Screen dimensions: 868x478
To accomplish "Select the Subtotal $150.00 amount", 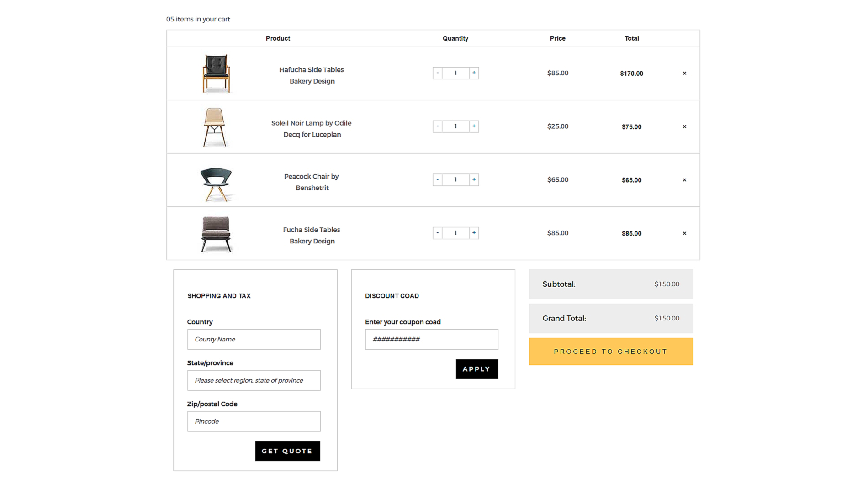I will [667, 284].
